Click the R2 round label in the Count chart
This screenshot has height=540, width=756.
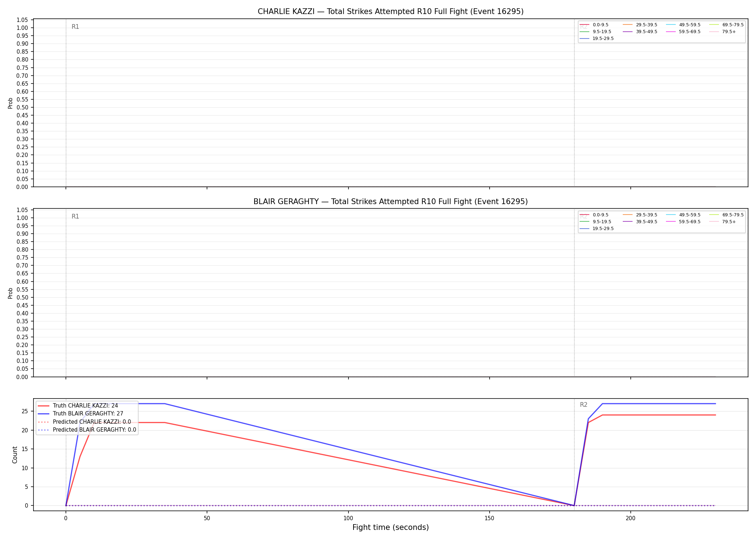coord(584,405)
